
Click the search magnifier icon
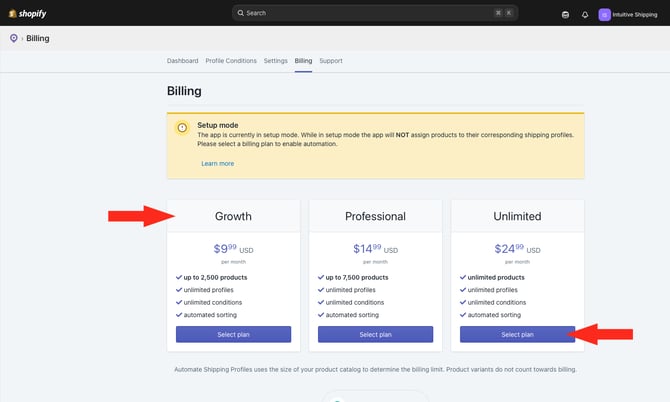point(241,13)
